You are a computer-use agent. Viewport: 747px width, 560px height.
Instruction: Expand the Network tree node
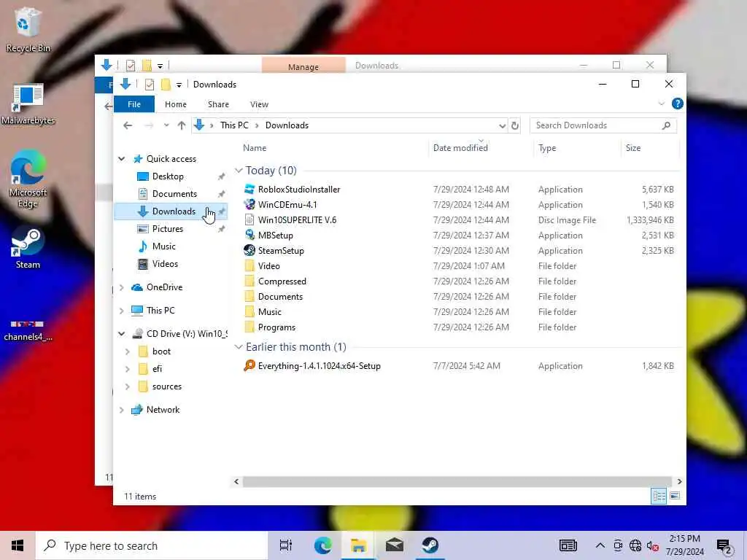point(122,410)
